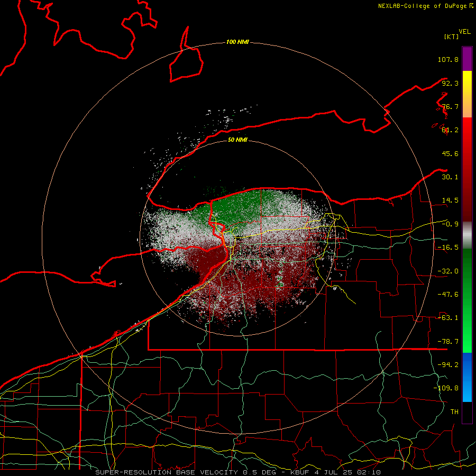Click the -63.1 legend value
The height and width of the screenshot is (476, 476).
448,318
